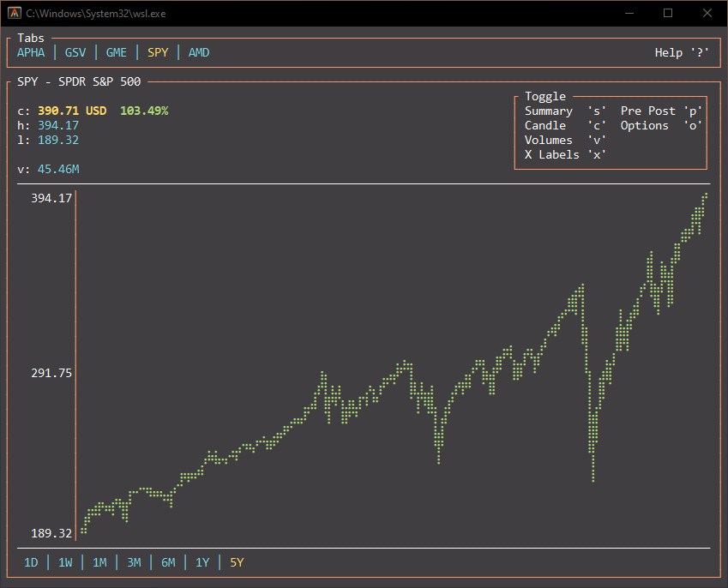The height and width of the screenshot is (588, 728).
Task: Switch to the AMD ticker tab
Action: [x=199, y=52]
